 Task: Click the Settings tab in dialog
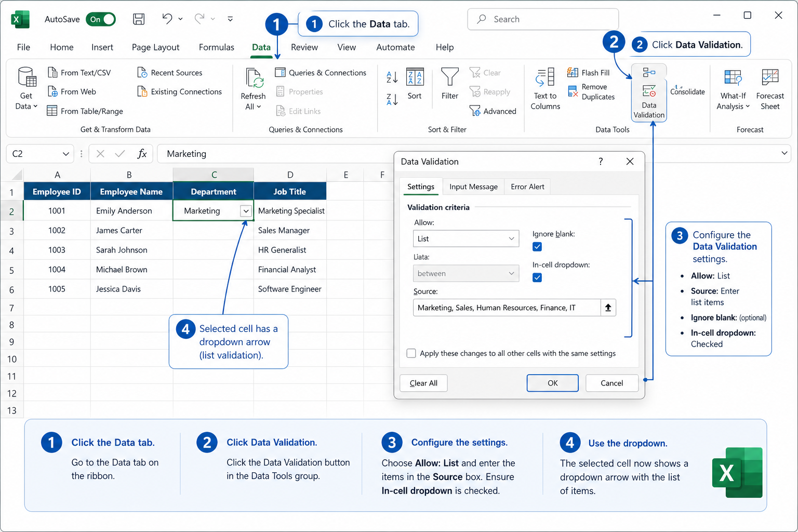[421, 187]
